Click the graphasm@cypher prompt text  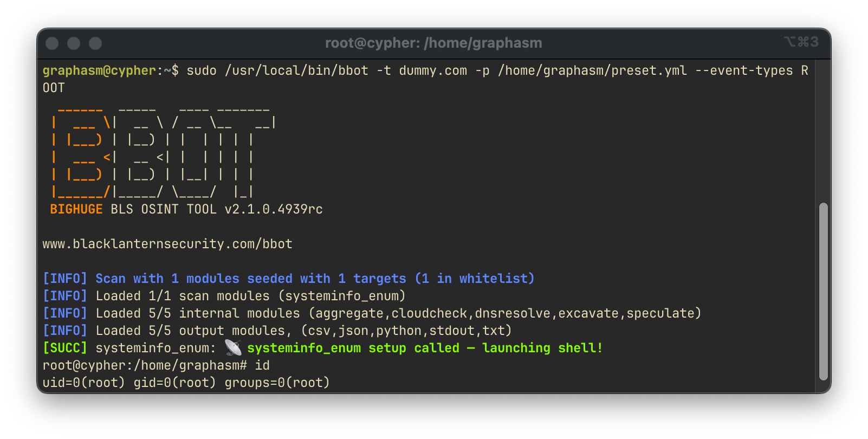coord(99,71)
